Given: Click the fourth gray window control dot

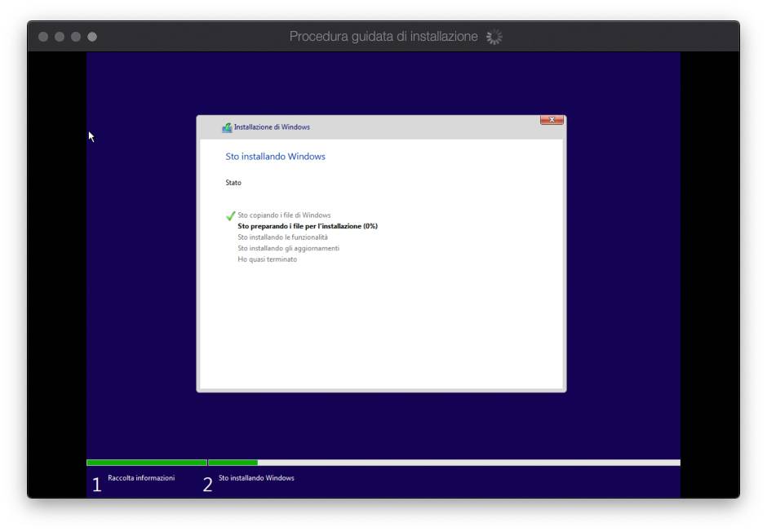Looking at the screenshot, I should 92,37.
